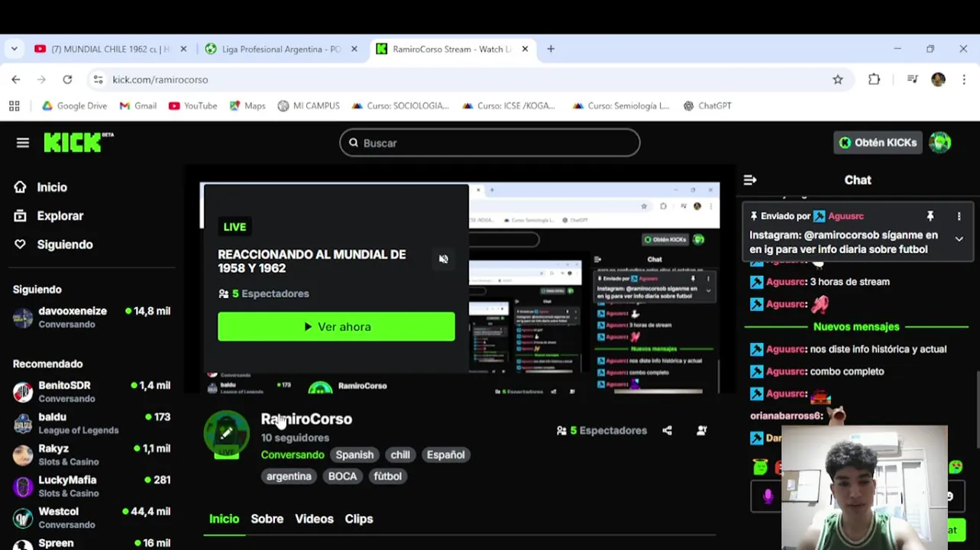Click the share icon next to Espectadores
Viewport: 980px width, 550px height.
click(x=667, y=431)
